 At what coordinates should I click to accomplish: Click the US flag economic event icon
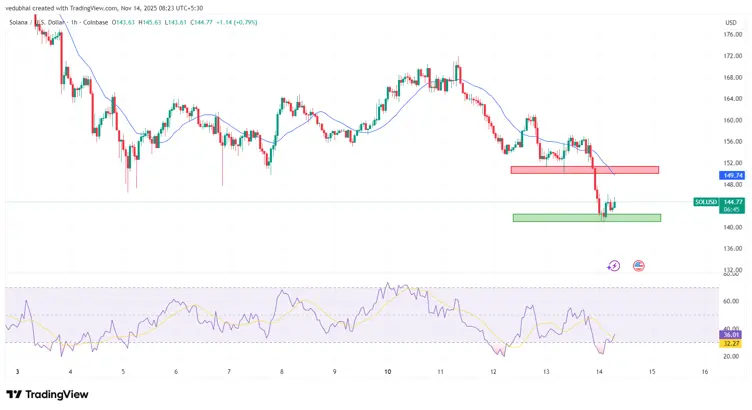[638, 266]
